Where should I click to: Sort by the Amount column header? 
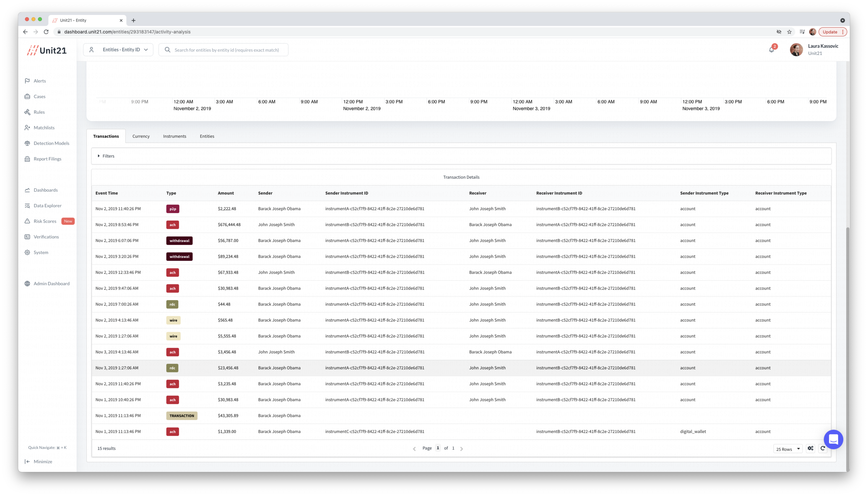tap(225, 193)
